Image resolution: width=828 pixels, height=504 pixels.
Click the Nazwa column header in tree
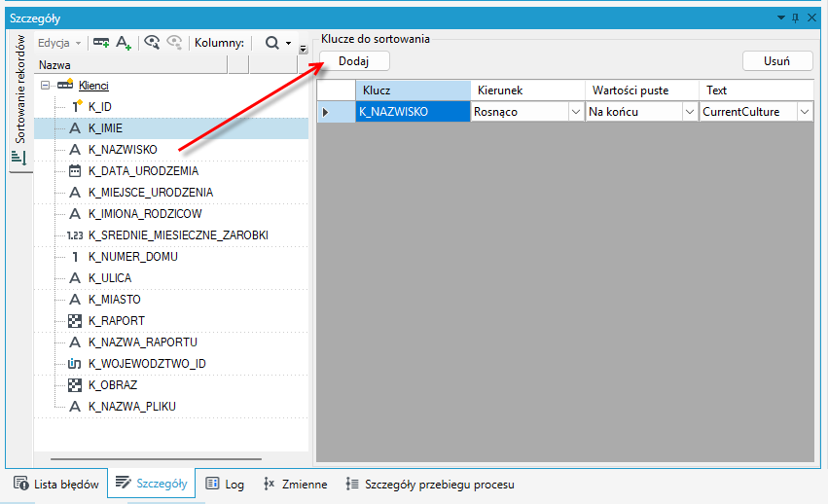(132, 65)
